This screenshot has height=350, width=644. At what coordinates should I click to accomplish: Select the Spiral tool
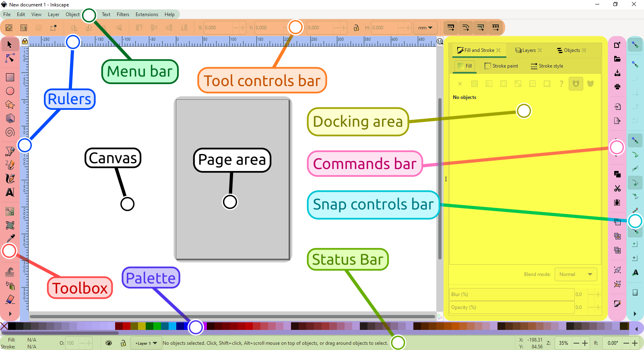tap(10, 132)
